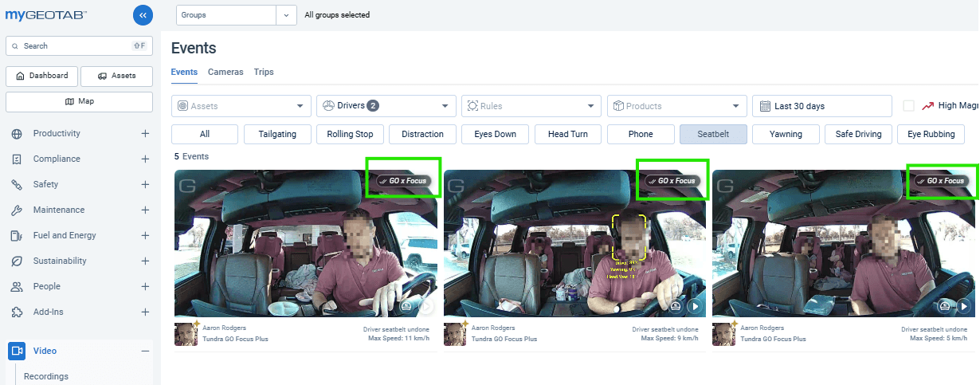Click the Fuel and Energy pump icon

tap(17, 236)
